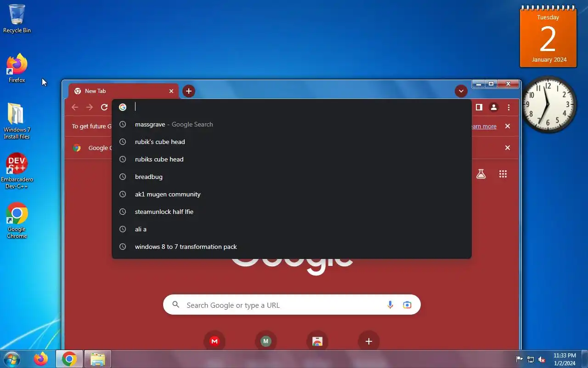The height and width of the screenshot is (368, 588).
Task: Open the Google apps grid icon
Action: 503,174
